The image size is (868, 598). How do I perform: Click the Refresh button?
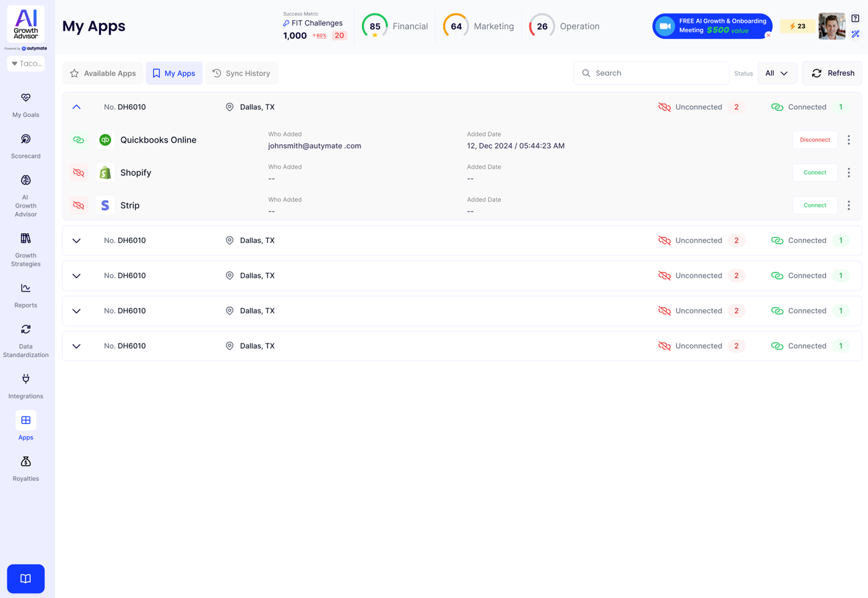[x=832, y=73]
